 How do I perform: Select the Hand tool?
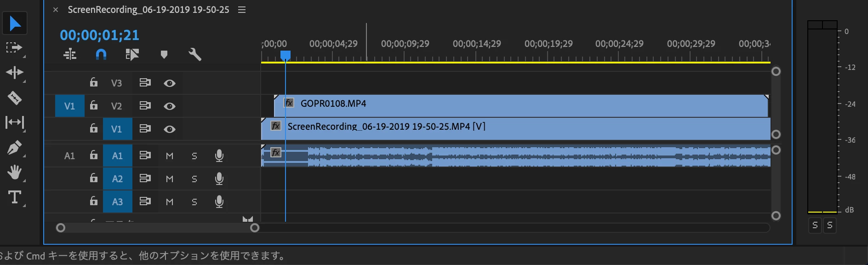(x=14, y=172)
